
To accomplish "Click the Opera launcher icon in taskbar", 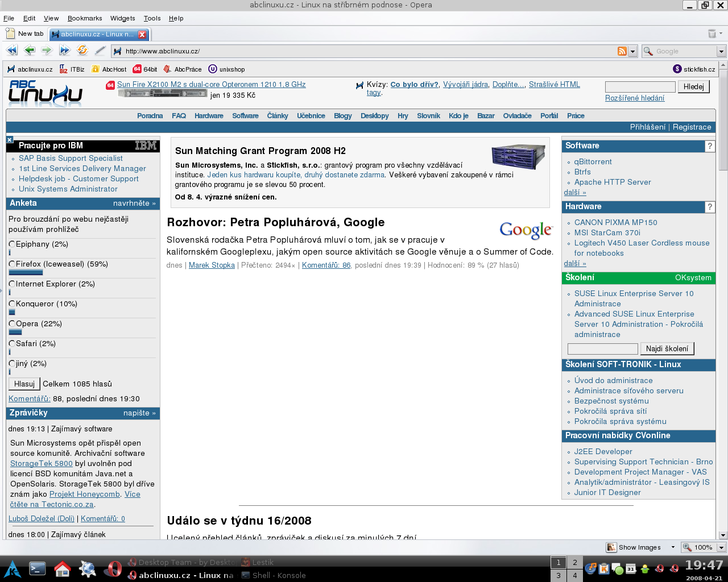I will tap(113, 568).
